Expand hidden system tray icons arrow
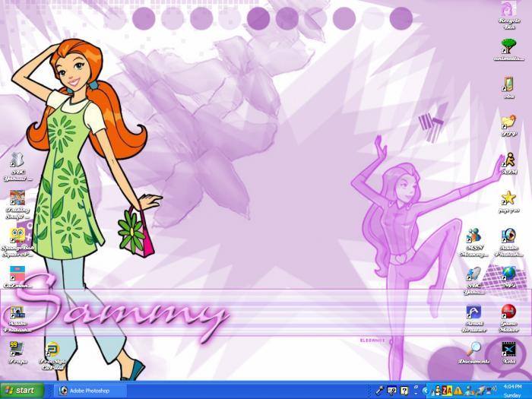 426,391
